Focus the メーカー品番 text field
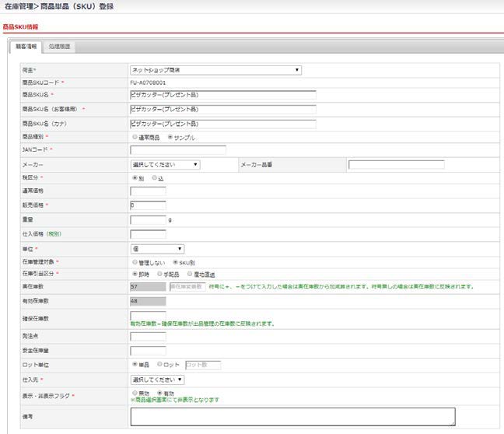This screenshot has width=504, height=434. click(396, 164)
